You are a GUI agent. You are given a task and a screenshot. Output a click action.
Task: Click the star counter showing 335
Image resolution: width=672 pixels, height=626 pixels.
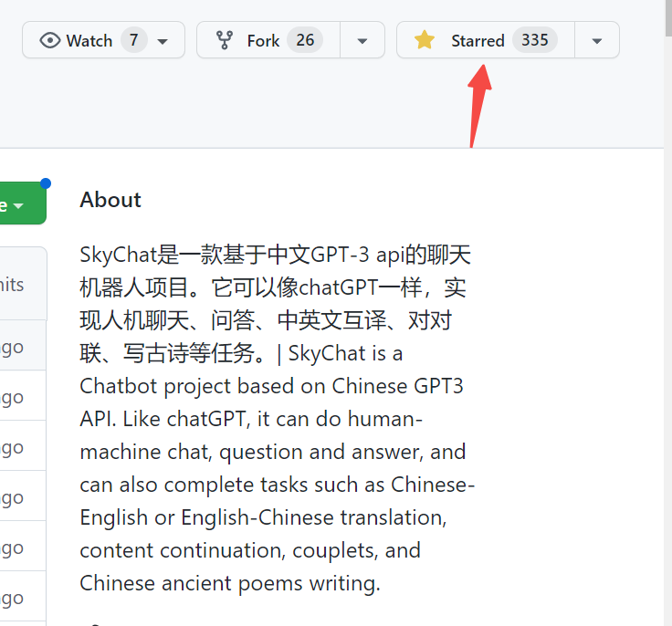point(535,40)
